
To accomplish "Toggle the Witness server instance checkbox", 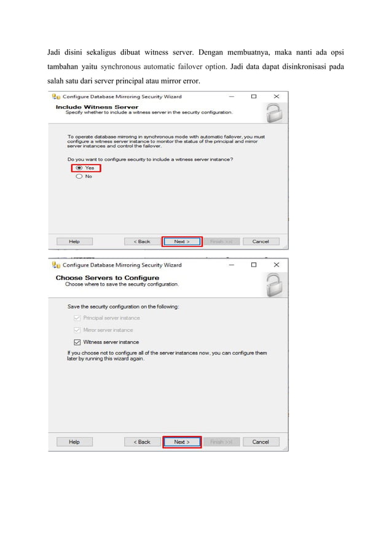I will [x=77, y=342].
